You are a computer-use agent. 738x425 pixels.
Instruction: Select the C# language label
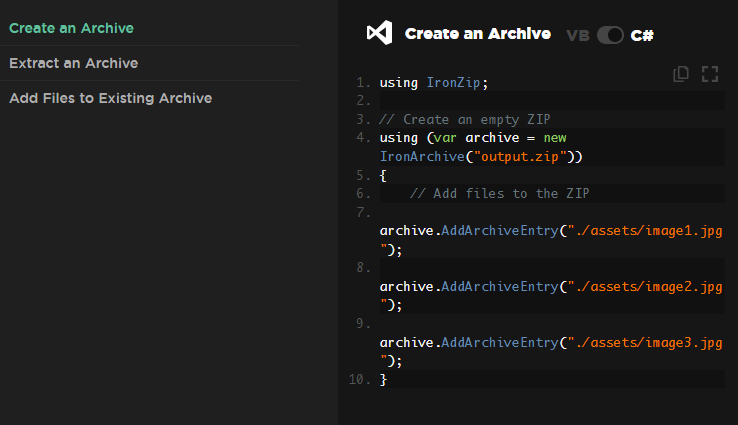pos(642,35)
